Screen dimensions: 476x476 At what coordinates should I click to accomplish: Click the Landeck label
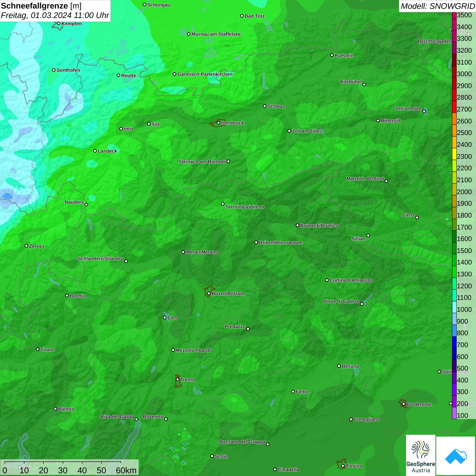pyautogui.click(x=107, y=151)
